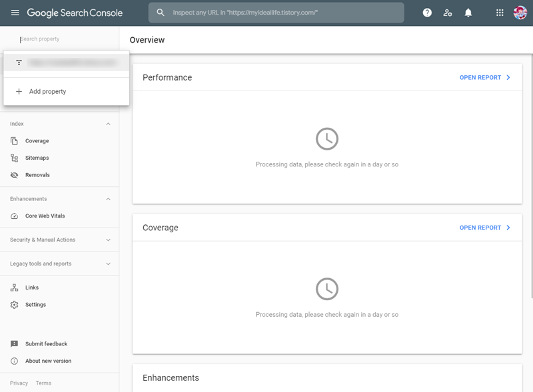Click the Coverage card heading
The height and width of the screenshot is (392, 533).
161,228
